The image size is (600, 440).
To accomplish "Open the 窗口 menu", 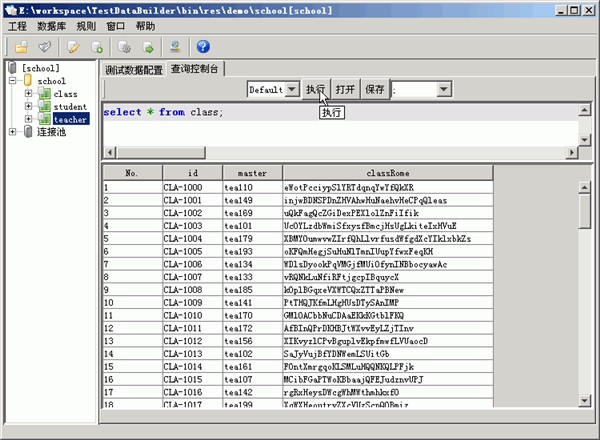I will (x=116, y=26).
